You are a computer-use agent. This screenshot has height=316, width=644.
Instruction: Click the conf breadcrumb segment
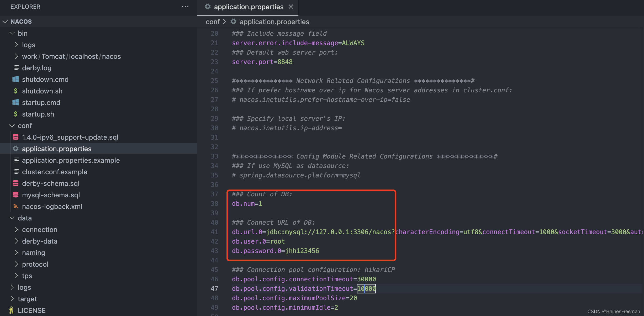coord(212,22)
